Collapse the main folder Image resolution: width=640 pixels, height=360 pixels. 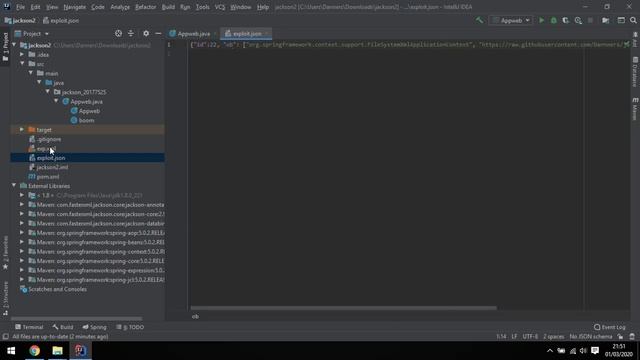(31, 73)
